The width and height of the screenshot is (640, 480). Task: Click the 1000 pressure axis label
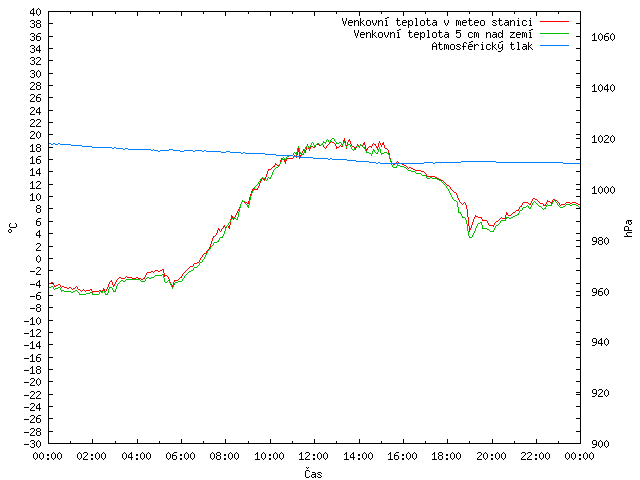[x=603, y=190]
